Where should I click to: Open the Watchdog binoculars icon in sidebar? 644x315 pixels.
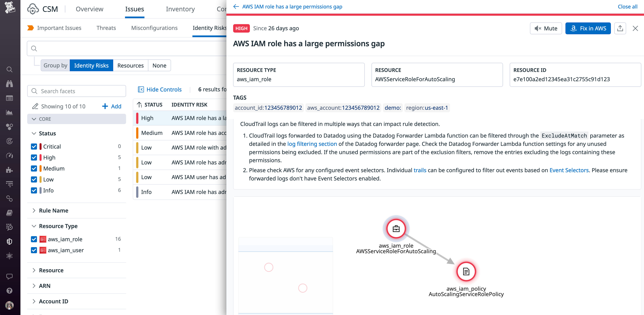pyautogui.click(x=9, y=84)
